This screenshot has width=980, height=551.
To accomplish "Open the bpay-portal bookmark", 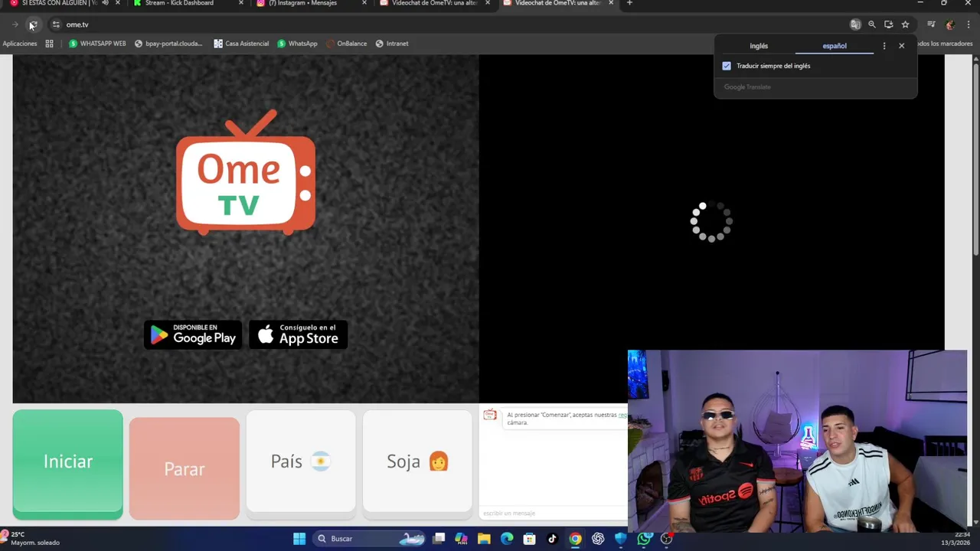I will click(x=168, y=44).
